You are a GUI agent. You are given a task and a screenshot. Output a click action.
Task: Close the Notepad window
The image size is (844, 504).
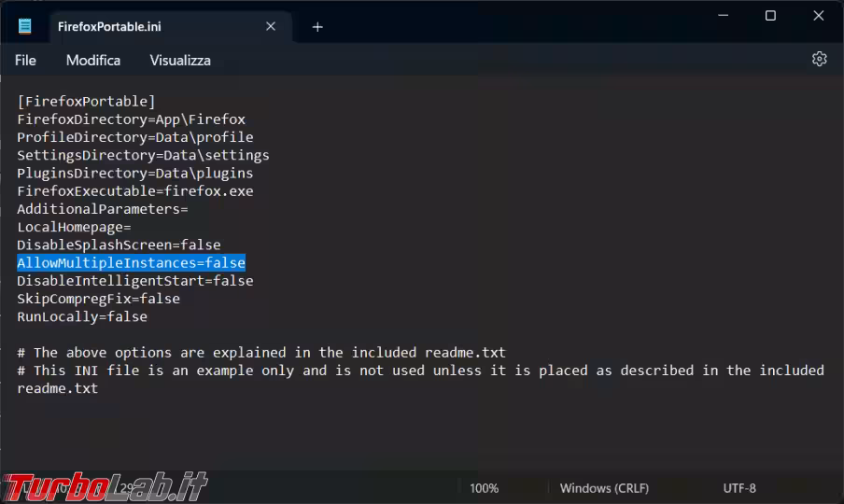[818, 16]
